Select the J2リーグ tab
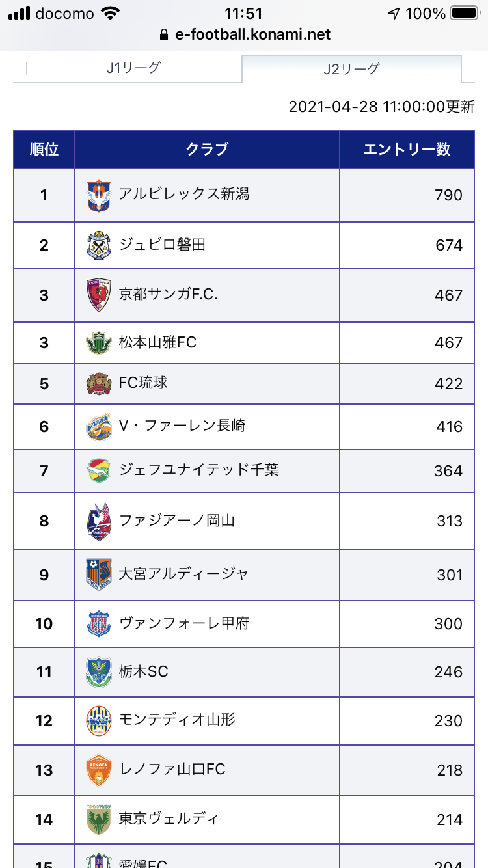Screen dimensions: 488x868 pos(351,69)
